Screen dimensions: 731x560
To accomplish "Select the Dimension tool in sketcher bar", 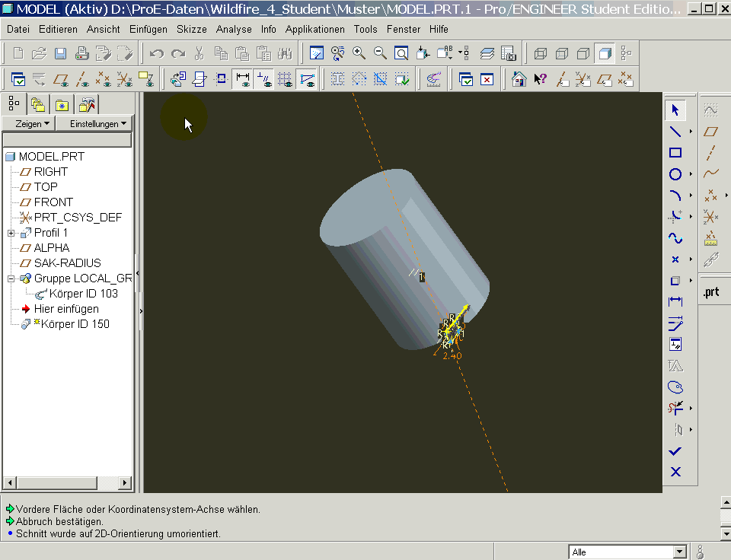I will [x=675, y=301].
